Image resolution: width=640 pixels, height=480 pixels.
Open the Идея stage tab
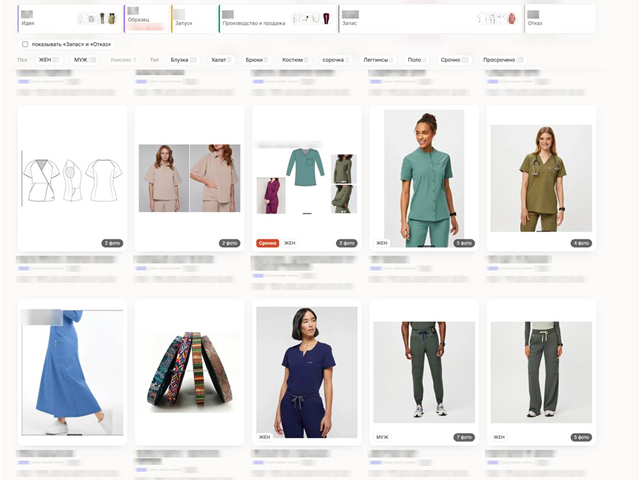pos(69,19)
